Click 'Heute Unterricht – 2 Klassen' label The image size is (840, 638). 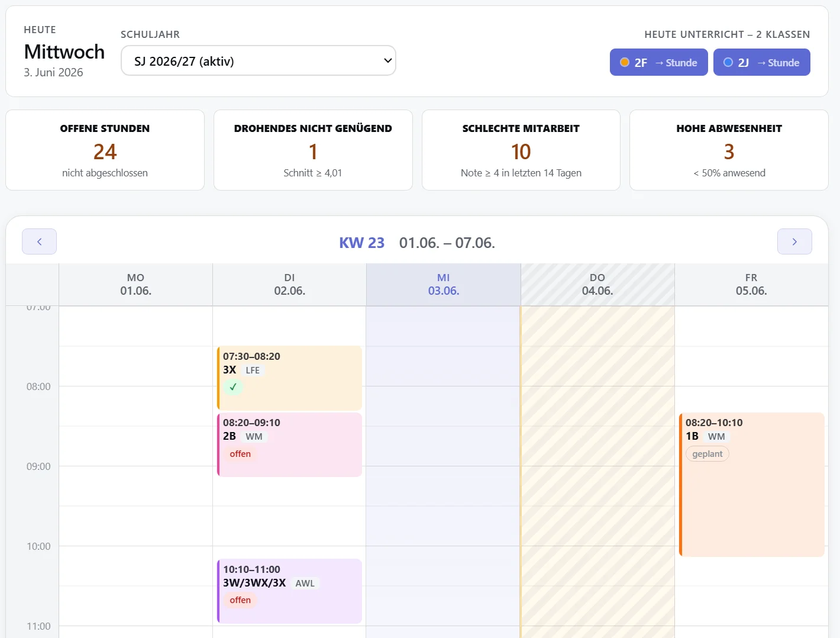tap(727, 34)
